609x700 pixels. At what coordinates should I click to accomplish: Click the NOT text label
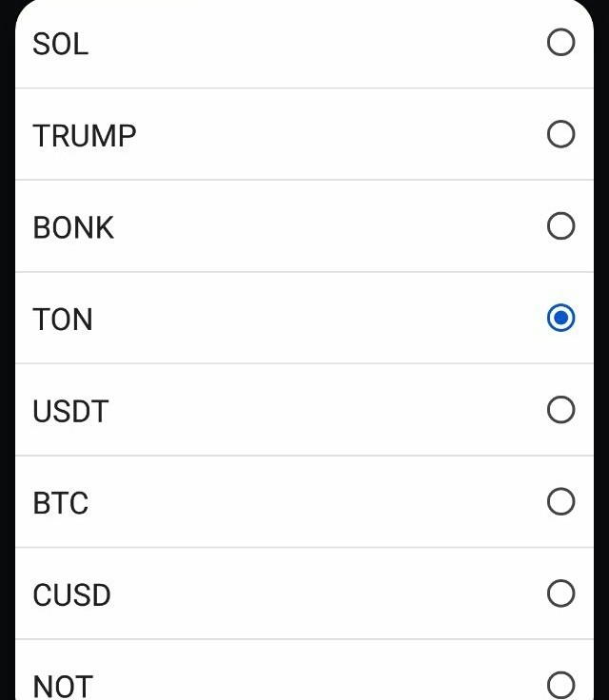[x=63, y=687]
